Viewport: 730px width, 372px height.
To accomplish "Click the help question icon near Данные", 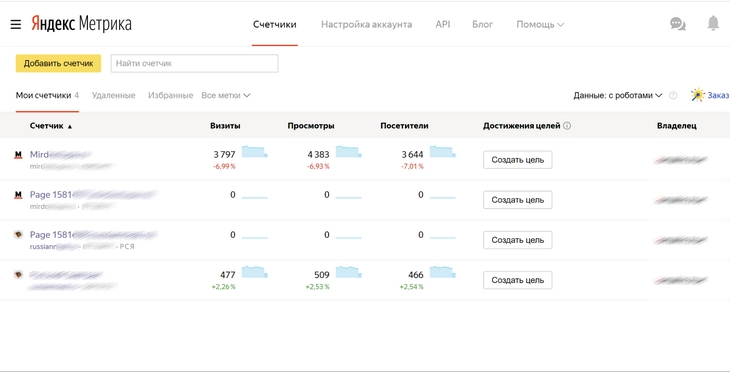I will coord(673,95).
